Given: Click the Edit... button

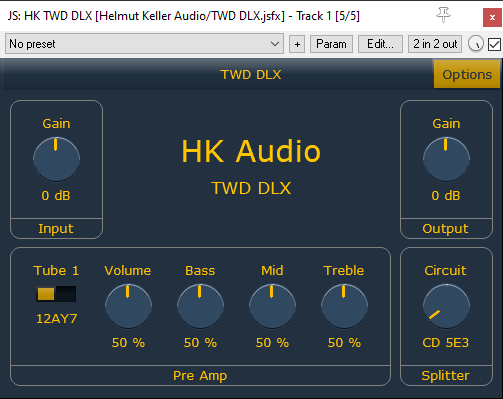Looking at the screenshot, I should pos(380,44).
